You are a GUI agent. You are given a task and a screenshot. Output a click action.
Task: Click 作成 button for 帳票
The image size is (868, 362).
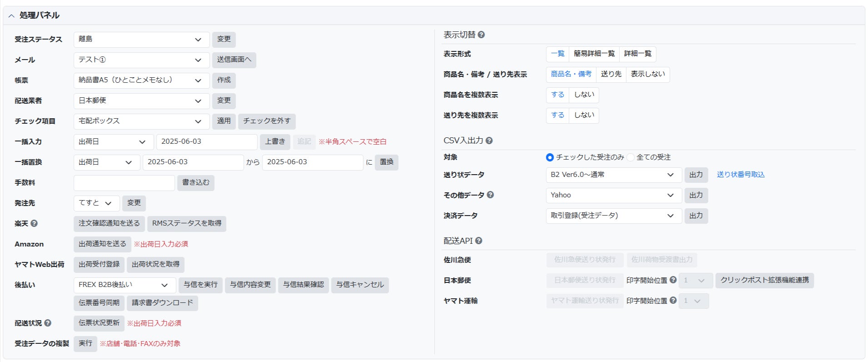224,80
